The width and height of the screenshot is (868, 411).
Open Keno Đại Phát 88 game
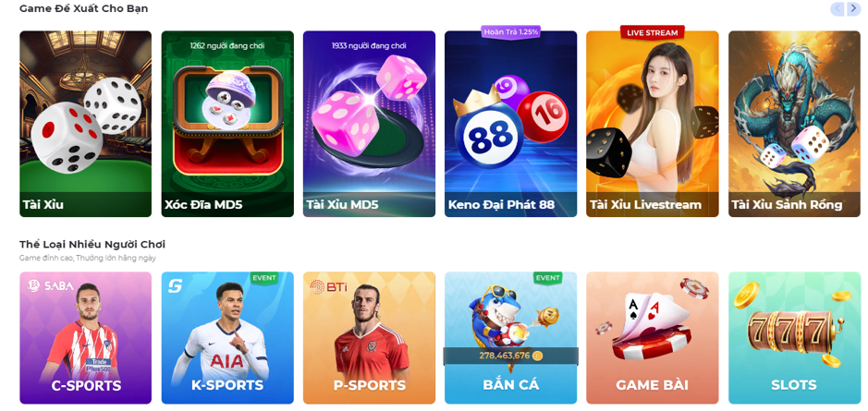tap(511, 124)
